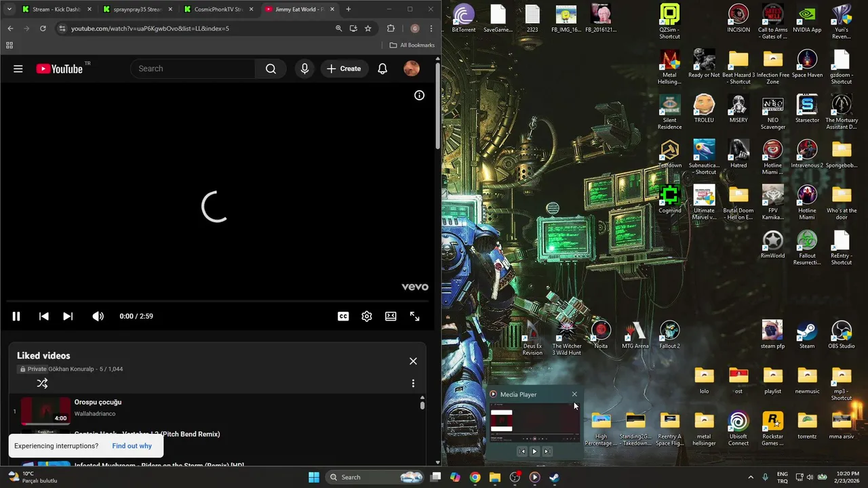Close the Liked videos playlist panel
Image resolution: width=868 pixels, height=488 pixels.
(413, 361)
